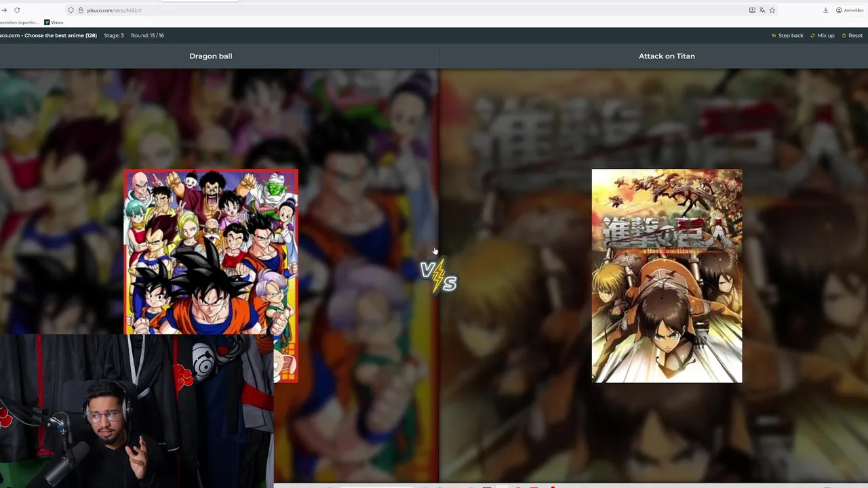Viewport: 868px width, 488px height.
Task: Open the Vimeo bookmark
Action: pos(54,22)
